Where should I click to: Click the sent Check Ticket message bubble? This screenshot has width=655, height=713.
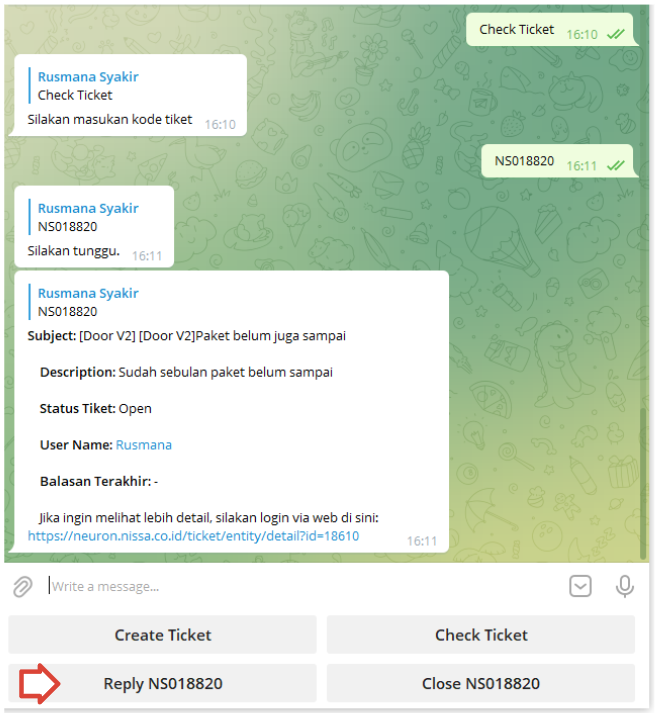(x=550, y=30)
